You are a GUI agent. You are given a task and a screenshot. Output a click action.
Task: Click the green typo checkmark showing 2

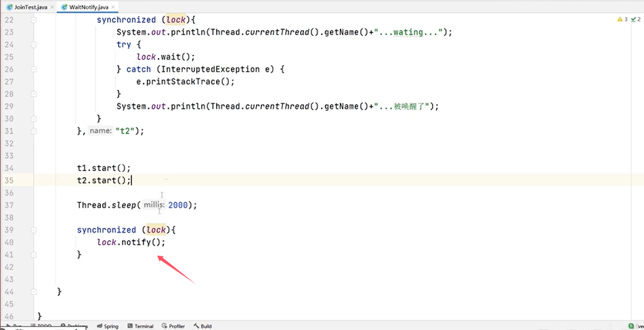tap(636, 19)
